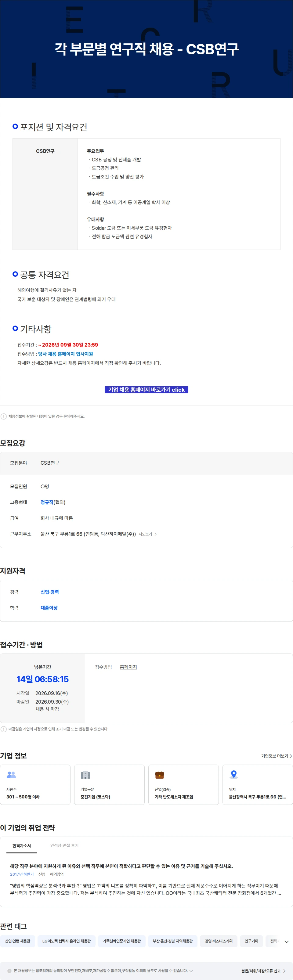Switch to the 인적성·면접 후기 tab

(x=64, y=845)
